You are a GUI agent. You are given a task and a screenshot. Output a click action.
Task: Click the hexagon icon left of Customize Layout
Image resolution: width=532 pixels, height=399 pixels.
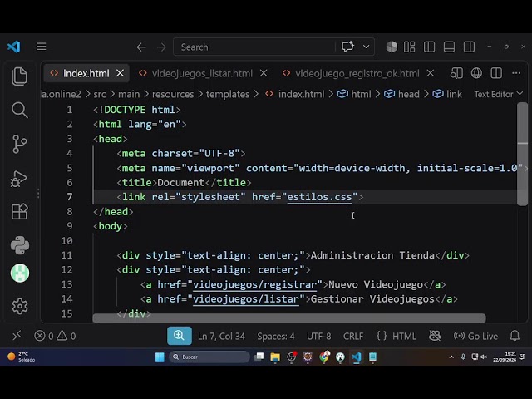392,47
